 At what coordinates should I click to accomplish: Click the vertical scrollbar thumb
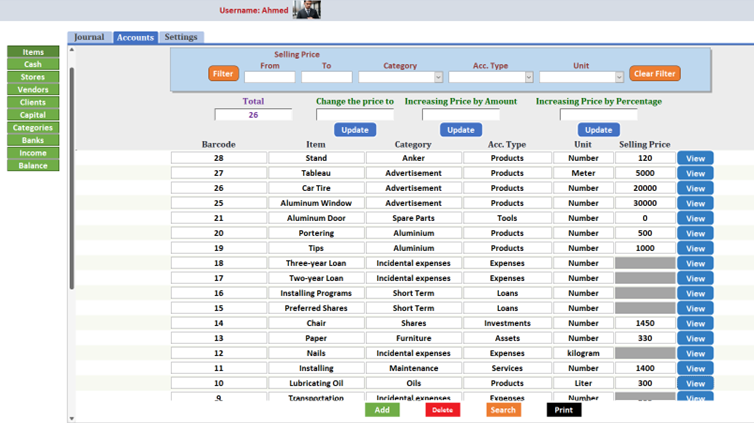click(x=72, y=178)
